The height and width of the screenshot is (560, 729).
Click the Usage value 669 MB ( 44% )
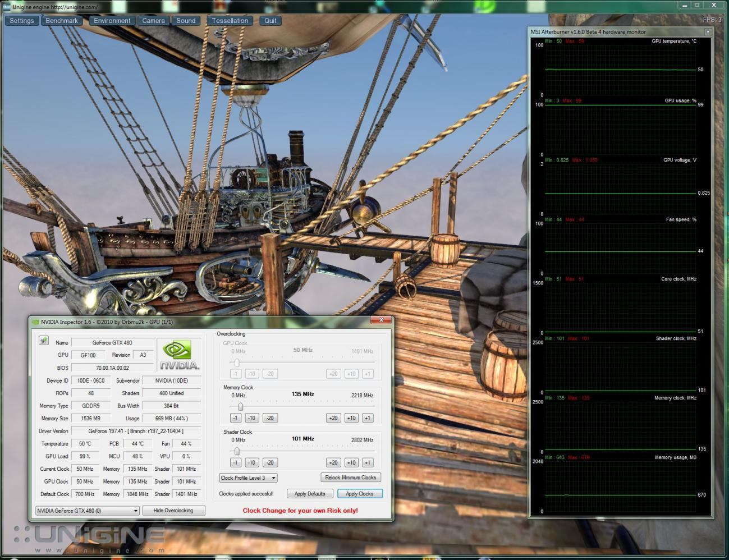click(172, 419)
